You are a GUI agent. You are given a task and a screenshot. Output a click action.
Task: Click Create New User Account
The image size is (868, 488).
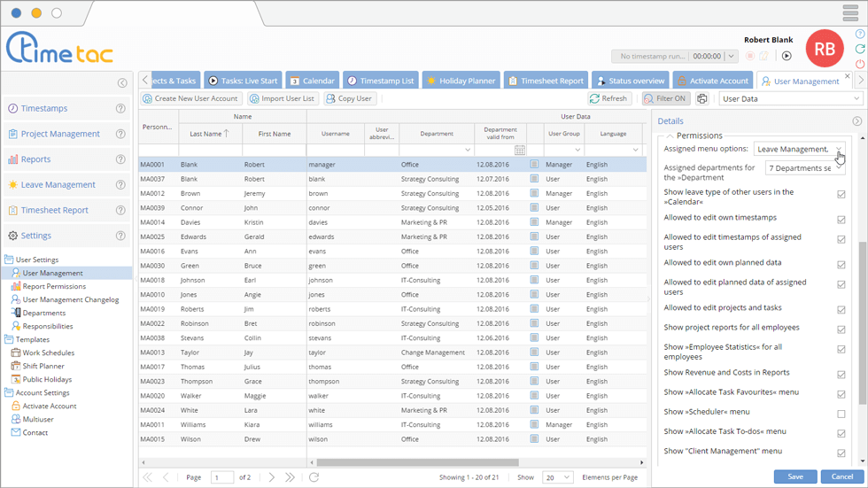click(190, 98)
